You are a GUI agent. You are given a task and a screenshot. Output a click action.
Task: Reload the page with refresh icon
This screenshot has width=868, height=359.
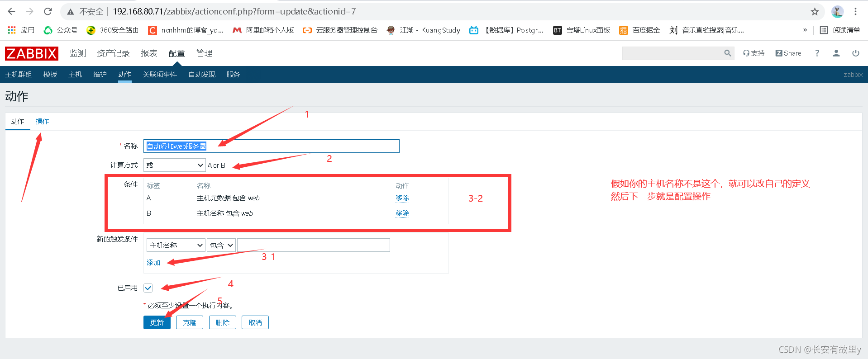48,11
